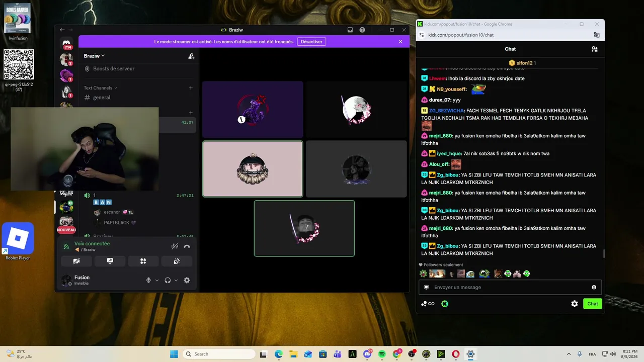Screen dimensions: 644x362
Task: Open translate icon in Chrome address bar
Action: coord(597,35)
